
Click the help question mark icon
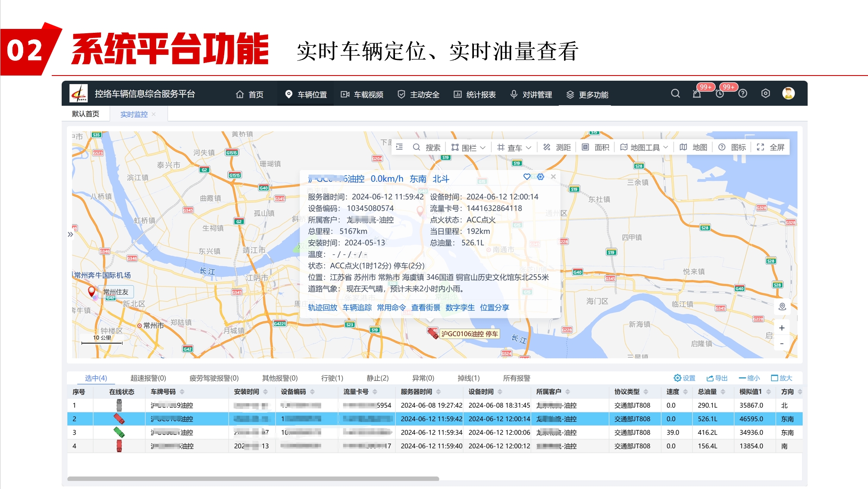pyautogui.click(x=743, y=94)
